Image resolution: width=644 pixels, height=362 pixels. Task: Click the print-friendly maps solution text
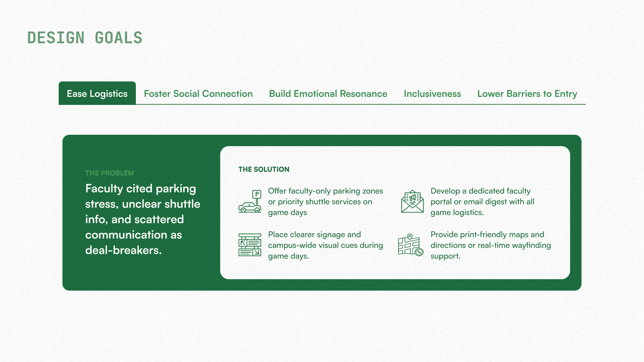click(490, 245)
